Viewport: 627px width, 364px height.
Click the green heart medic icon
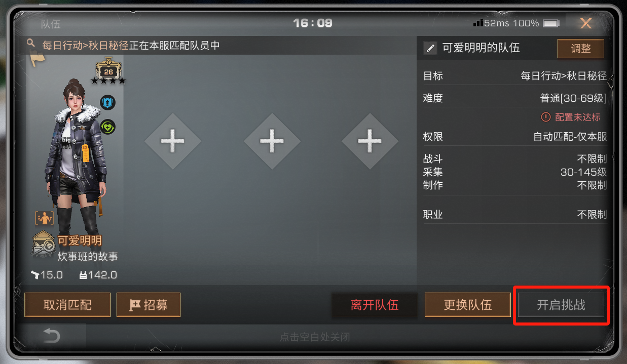107,126
